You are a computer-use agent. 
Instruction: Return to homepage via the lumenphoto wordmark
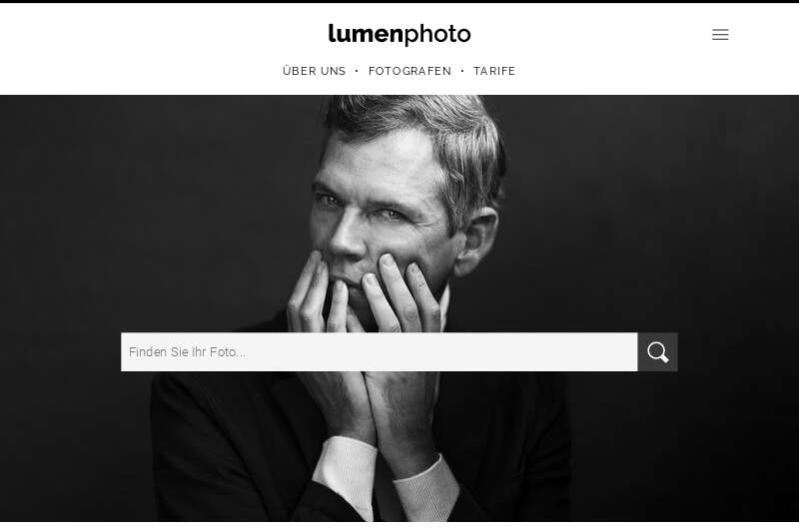coord(399,34)
